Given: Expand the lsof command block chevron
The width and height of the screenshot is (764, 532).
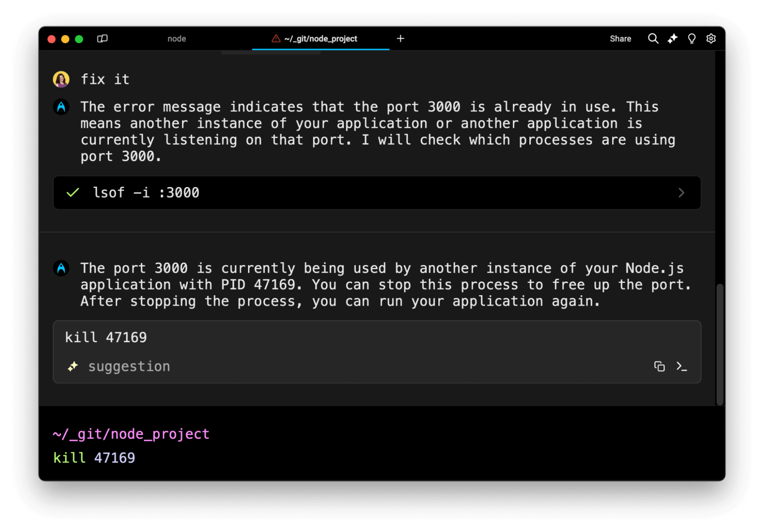Looking at the screenshot, I should [681, 193].
